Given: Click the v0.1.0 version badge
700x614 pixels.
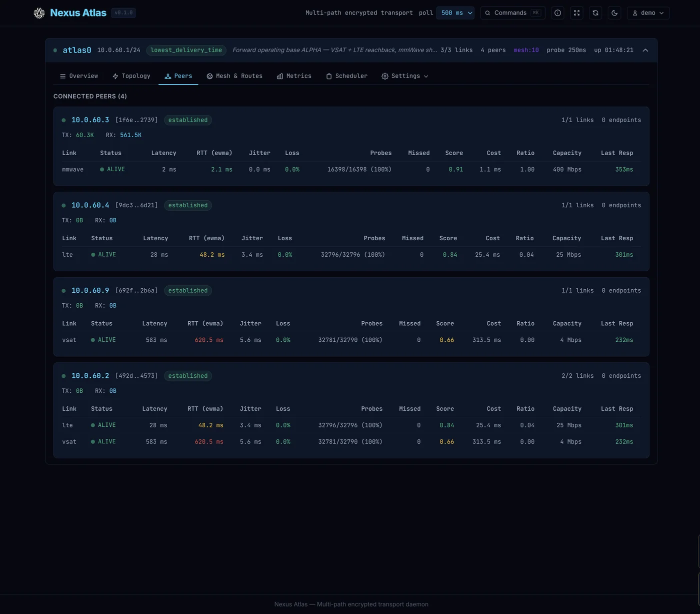Looking at the screenshot, I should pos(123,13).
